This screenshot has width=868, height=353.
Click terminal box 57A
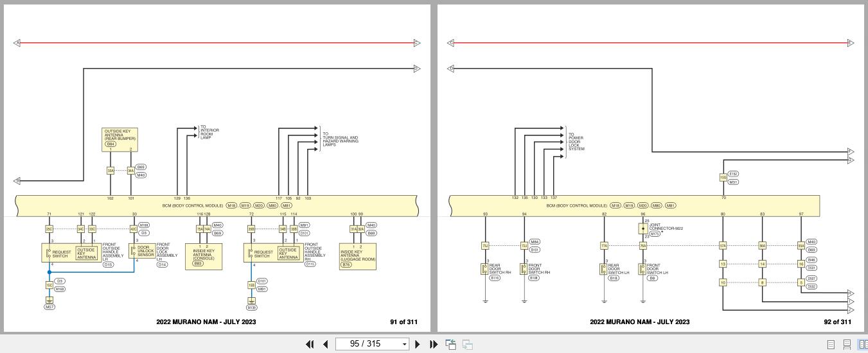[723, 246]
